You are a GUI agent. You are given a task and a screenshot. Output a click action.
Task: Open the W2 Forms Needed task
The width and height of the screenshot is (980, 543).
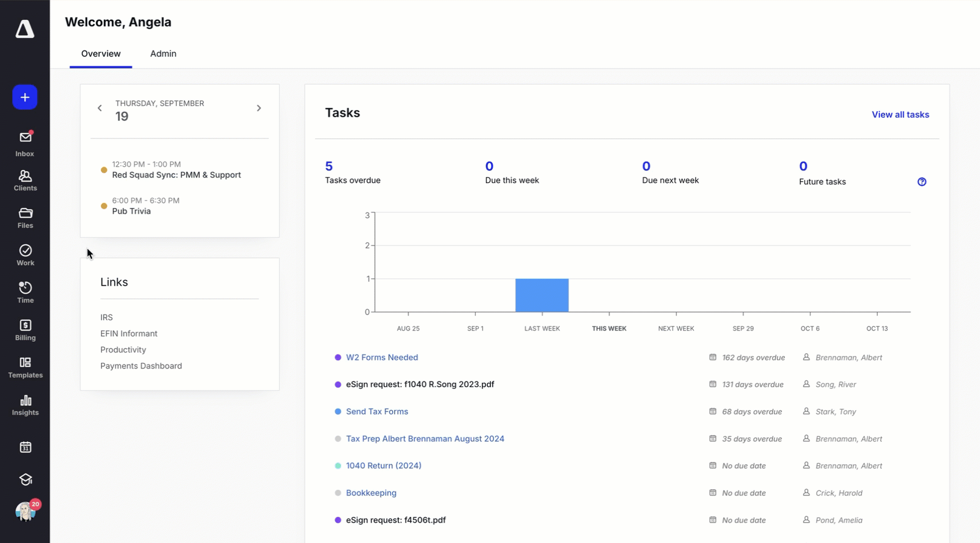point(382,358)
